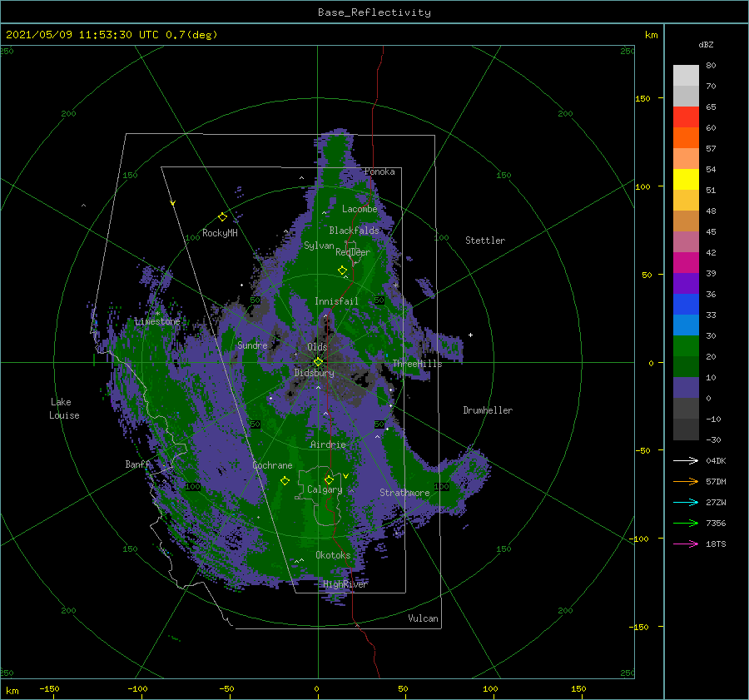Click the Sundre town label

[x=252, y=345]
